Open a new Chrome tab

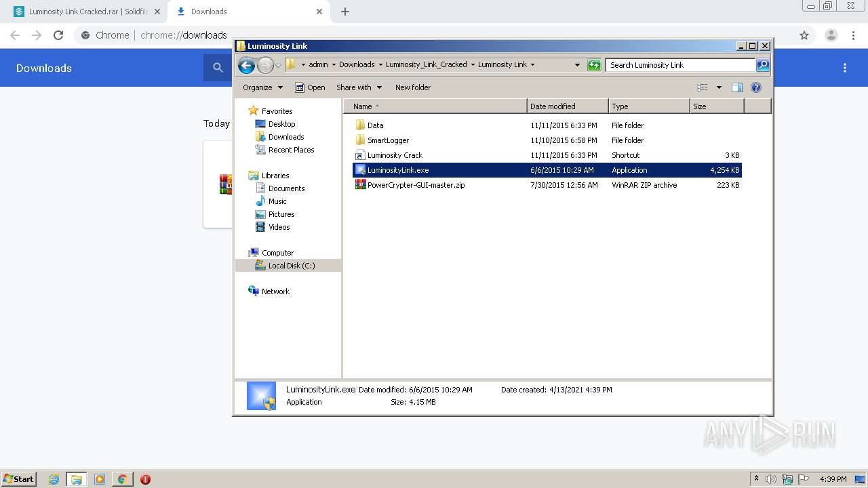345,12
